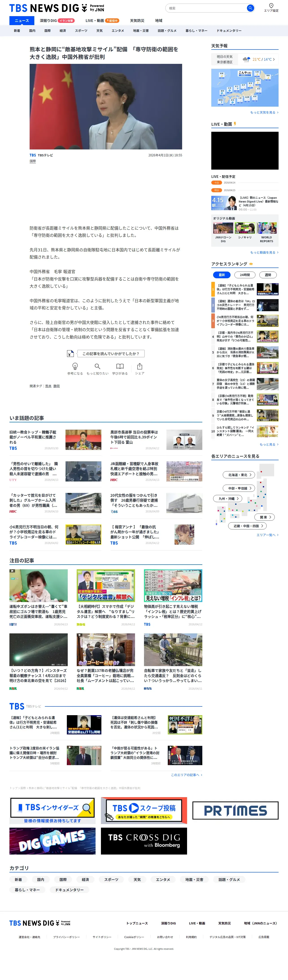Select the 最新 ranking filter
This screenshot has width=288, height=980.
(222, 275)
